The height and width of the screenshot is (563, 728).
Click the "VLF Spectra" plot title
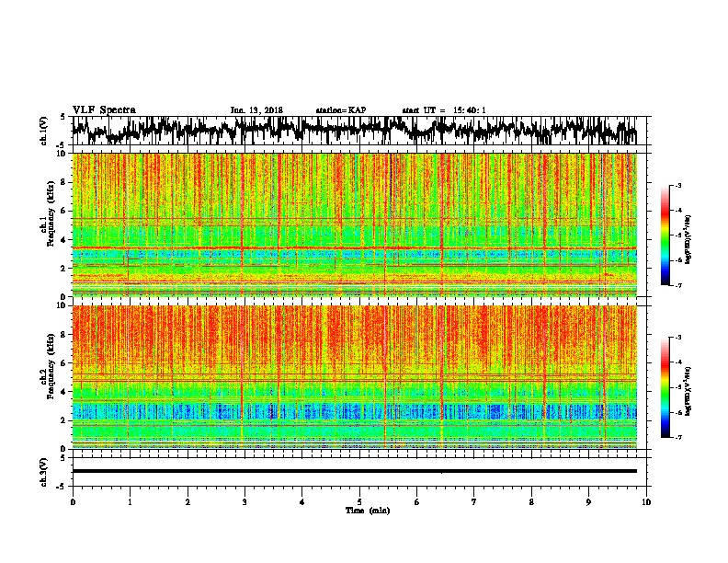click(104, 110)
